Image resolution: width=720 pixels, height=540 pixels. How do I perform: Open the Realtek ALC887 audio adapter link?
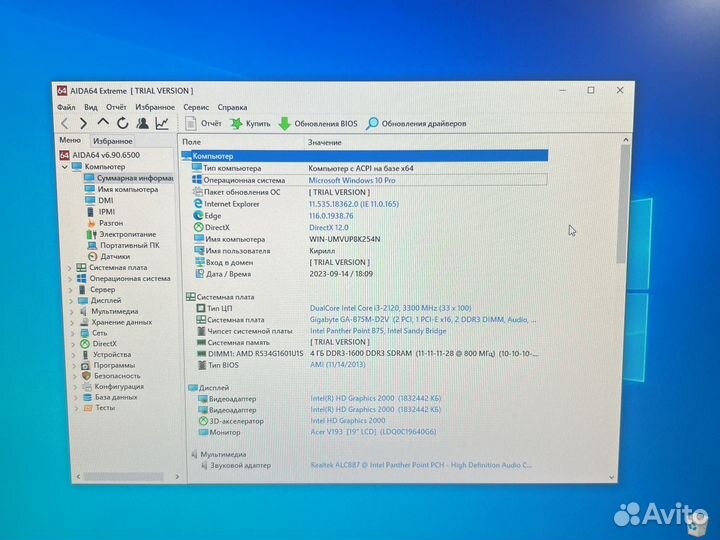(421, 465)
